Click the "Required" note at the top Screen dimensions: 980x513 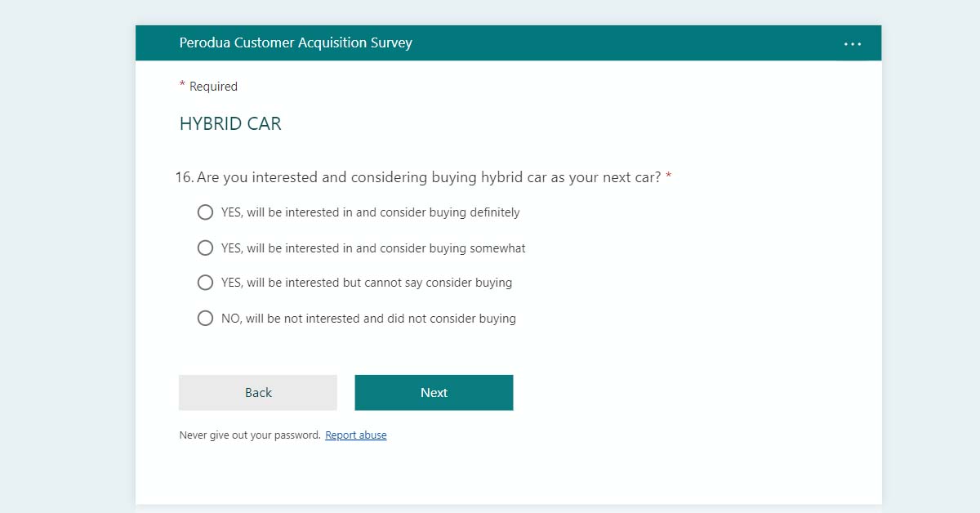click(x=213, y=87)
